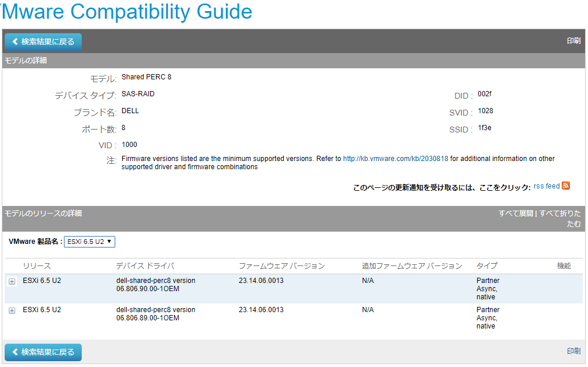The image size is (588, 367).
Task: Click the VMware Compatibility Guide heading
Action: pos(126,12)
